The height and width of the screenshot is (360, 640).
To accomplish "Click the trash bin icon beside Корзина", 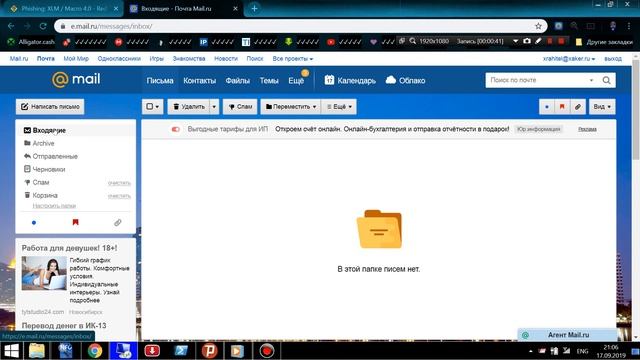I will pyautogui.click(x=27, y=195).
